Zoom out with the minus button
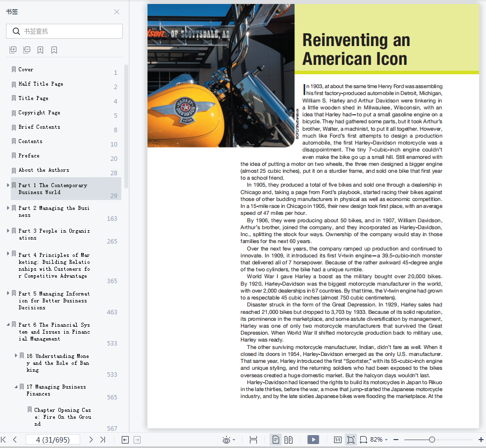 (396, 440)
